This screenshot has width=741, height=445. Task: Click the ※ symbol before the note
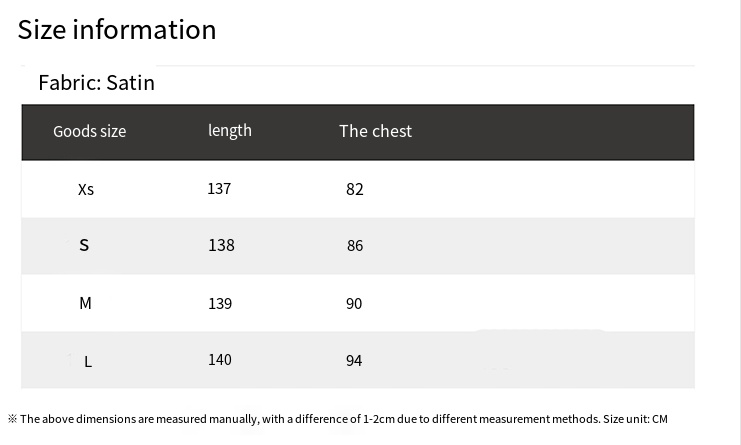click(12, 419)
